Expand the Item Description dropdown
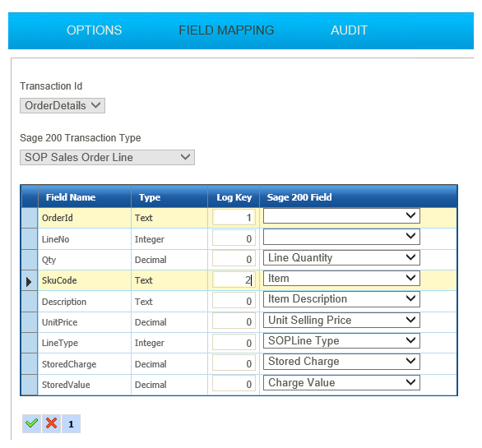Image resolution: width=482 pixels, height=448 pixels. [341, 299]
